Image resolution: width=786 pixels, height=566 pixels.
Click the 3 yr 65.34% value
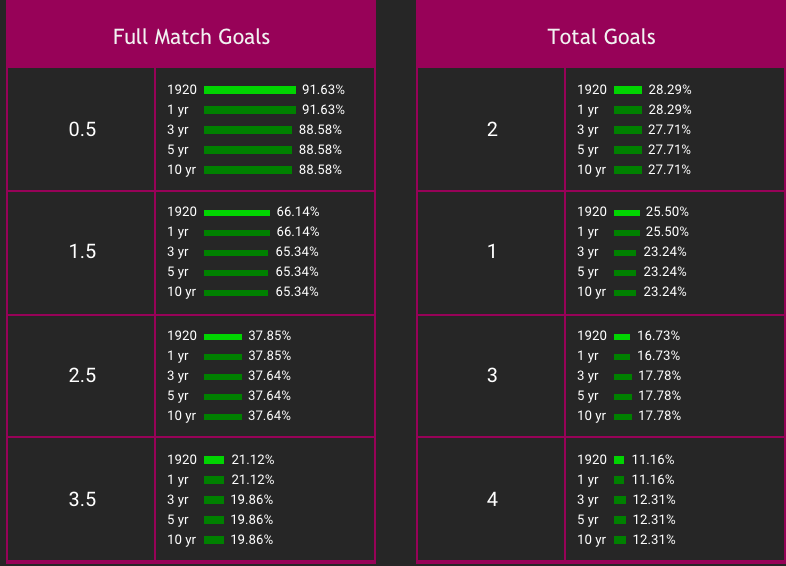(297, 252)
